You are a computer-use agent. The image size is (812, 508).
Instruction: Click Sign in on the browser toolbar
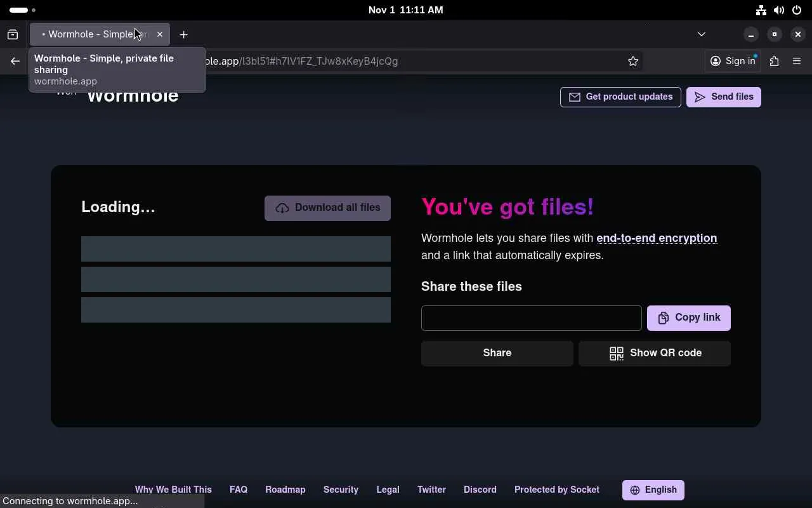733,61
